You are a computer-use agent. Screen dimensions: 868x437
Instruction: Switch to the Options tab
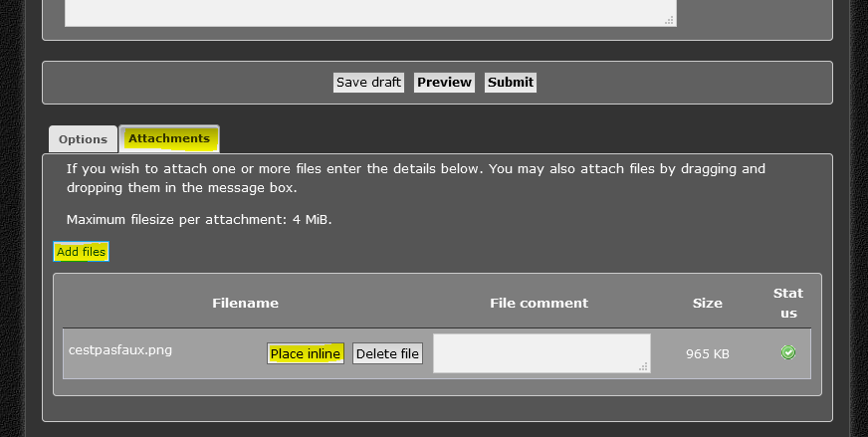pyautogui.click(x=83, y=140)
